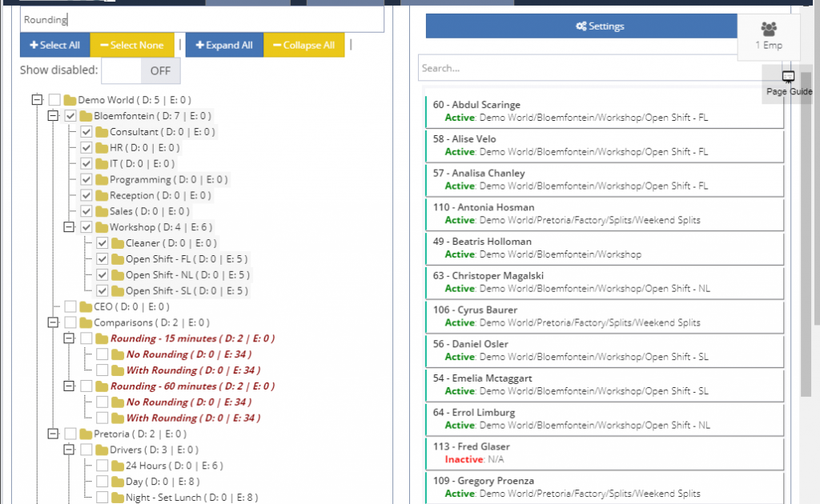Check the CEO department checkbox
820x504 pixels.
70,306
